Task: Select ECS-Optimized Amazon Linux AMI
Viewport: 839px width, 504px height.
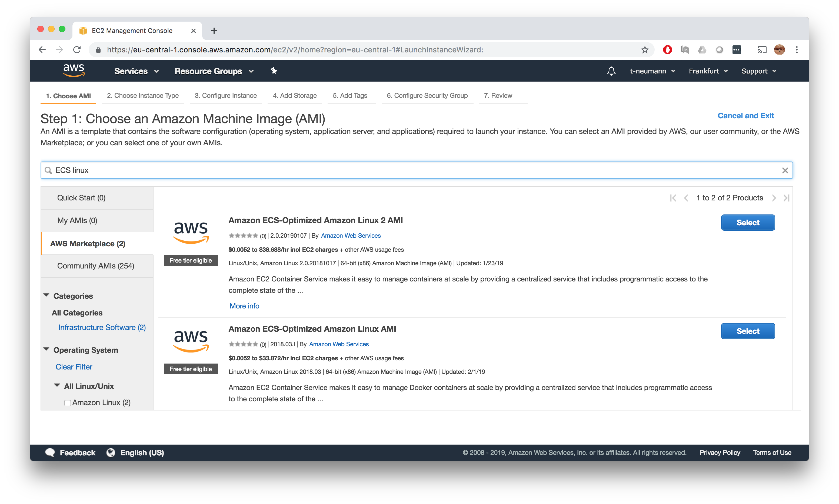Action: 748,331
